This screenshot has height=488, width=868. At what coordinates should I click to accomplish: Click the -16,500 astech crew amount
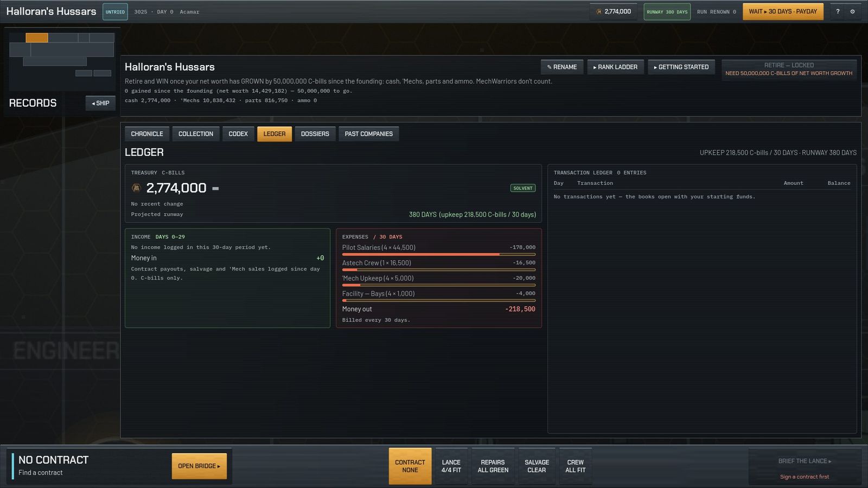pyautogui.click(x=524, y=262)
